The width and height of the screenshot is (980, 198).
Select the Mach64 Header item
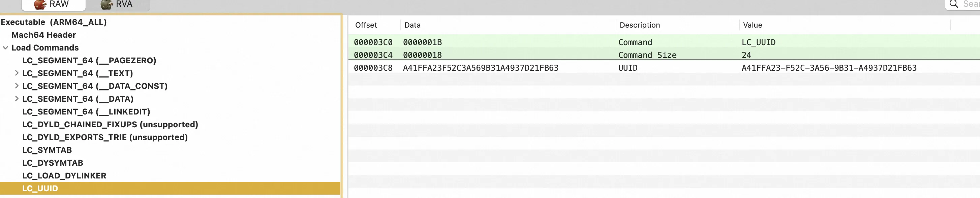click(44, 35)
